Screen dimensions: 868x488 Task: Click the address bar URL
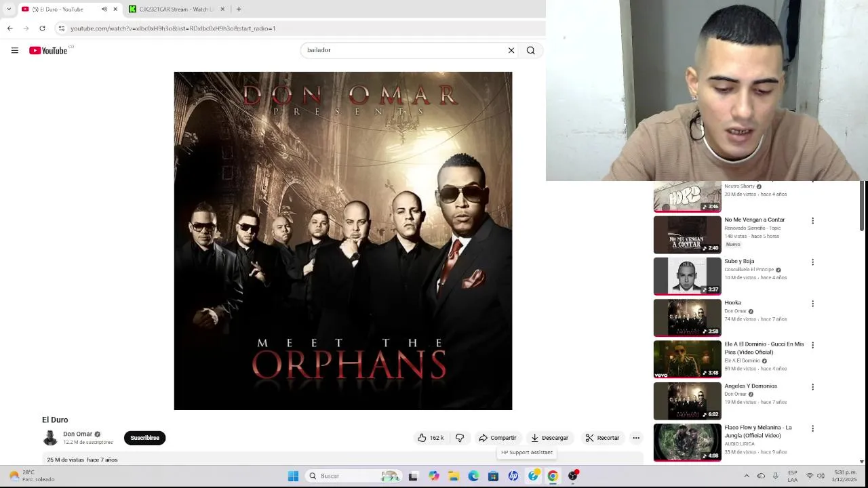(173, 28)
